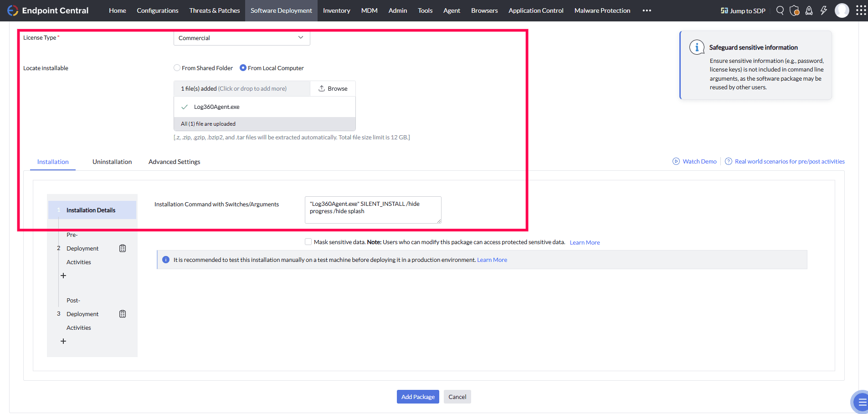Click the checkmark beside Log360Agent.exe
Image resolution: width=868 pixels, height=414 pixels.
(185, 107)
